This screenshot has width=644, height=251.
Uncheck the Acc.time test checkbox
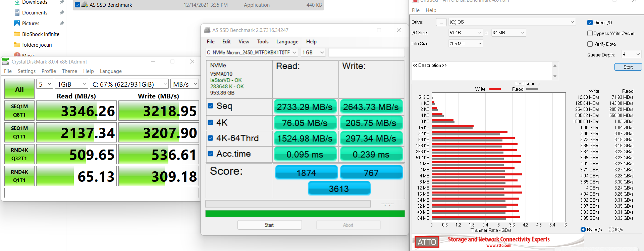pyautogui.click(x=210, y=154)
